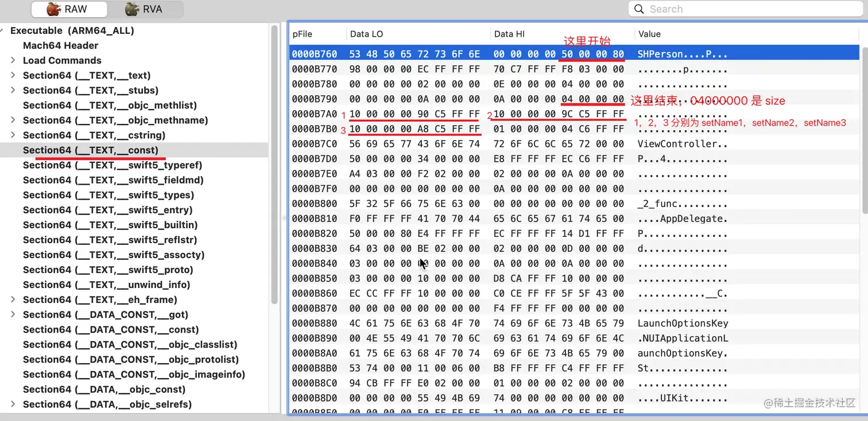
Task: Select Section64 (__TEXT,__swift5_proto)
Action: [108, 270]
